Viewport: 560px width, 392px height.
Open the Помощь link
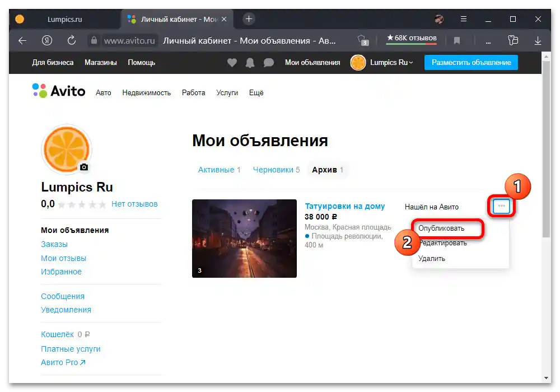click(142, 63)
